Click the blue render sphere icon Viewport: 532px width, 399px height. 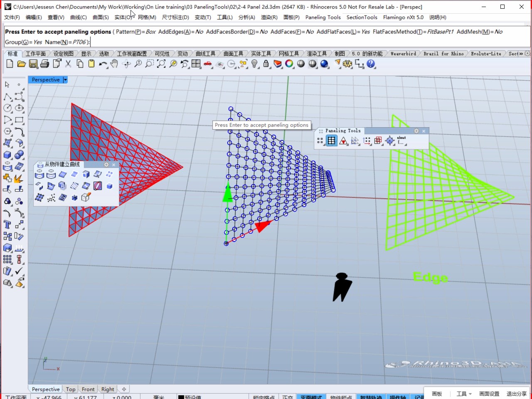(324, 64)
